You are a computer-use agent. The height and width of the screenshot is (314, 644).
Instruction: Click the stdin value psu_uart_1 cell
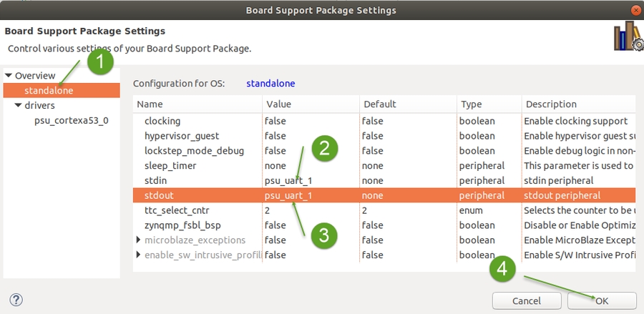tap(288, 180)
